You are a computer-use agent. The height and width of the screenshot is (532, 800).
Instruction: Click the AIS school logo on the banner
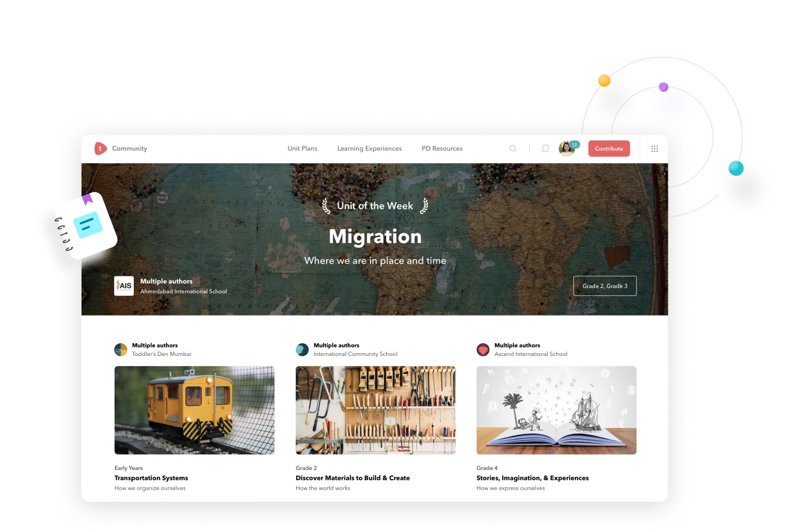coord(124,286)
